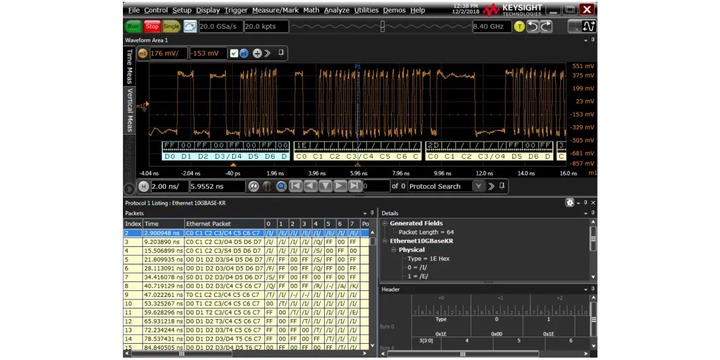Screen dimensions: 720x360
Task: Pin the channel toolbar with the pin icon
Action: [281, 53]
